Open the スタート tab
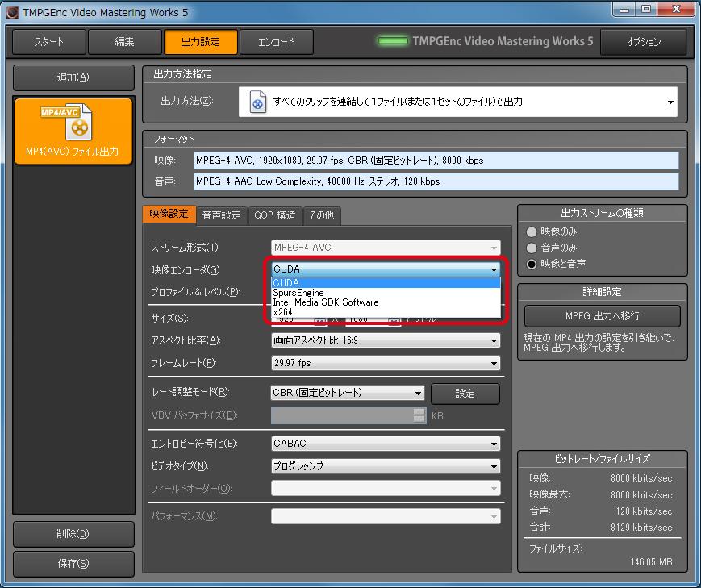Screen dimensions: 701x588 (49, 42)
